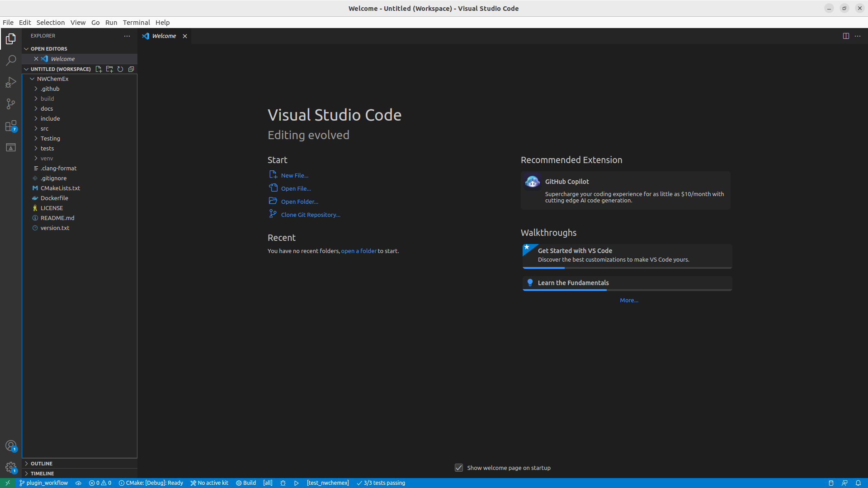The image size is (868, 488).
Task: Click the feedback icon in status bar
Action: coord(844,483)
